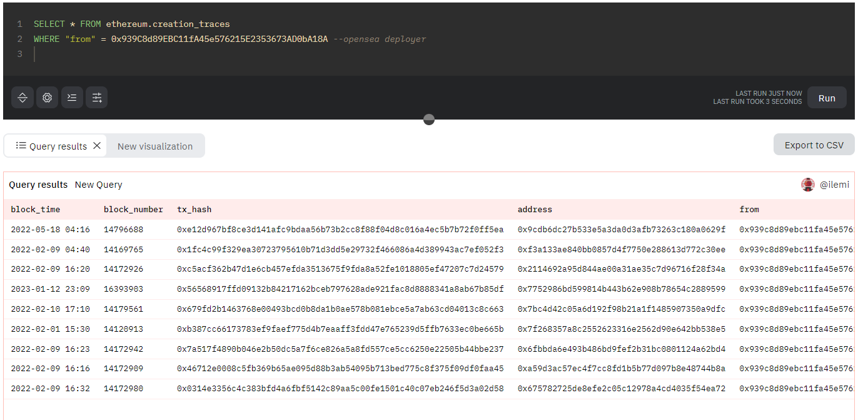Select tx hash starting 0x679fd2b14637
This screenshot has height=420, width=868.
(x=340, y=309)
